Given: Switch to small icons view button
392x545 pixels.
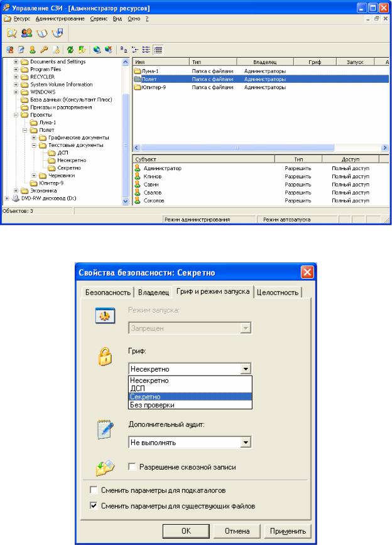Looking at the screenshot, I should [x=135, y=50].
